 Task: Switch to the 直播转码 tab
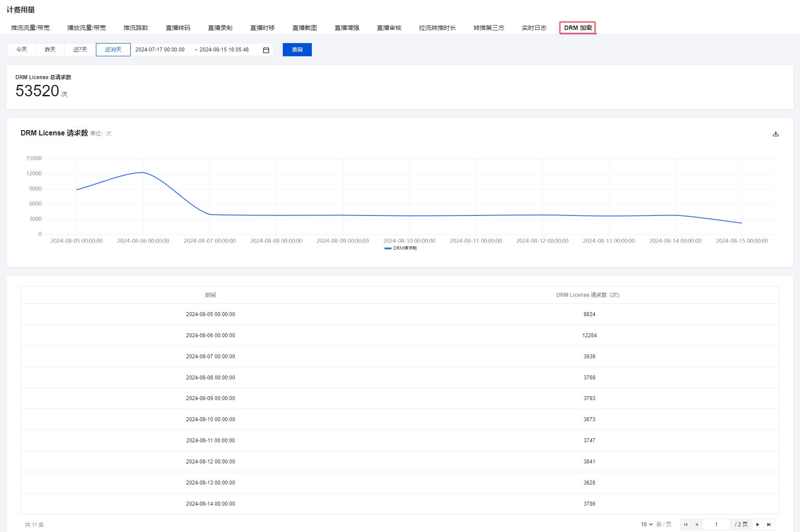point(178,28)
